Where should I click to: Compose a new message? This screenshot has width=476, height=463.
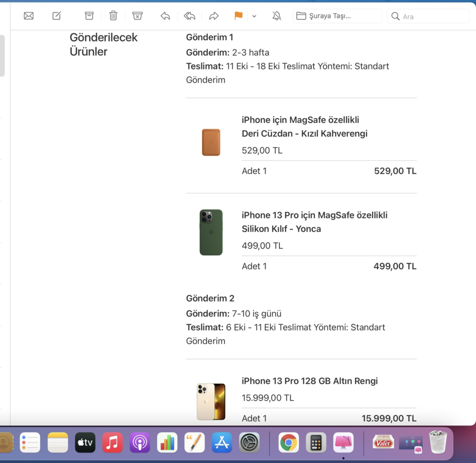(x=57, y=16)
